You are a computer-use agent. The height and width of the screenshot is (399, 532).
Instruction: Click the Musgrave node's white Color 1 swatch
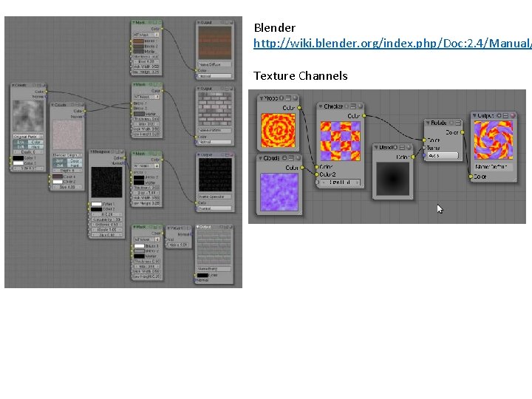(96, 204)
